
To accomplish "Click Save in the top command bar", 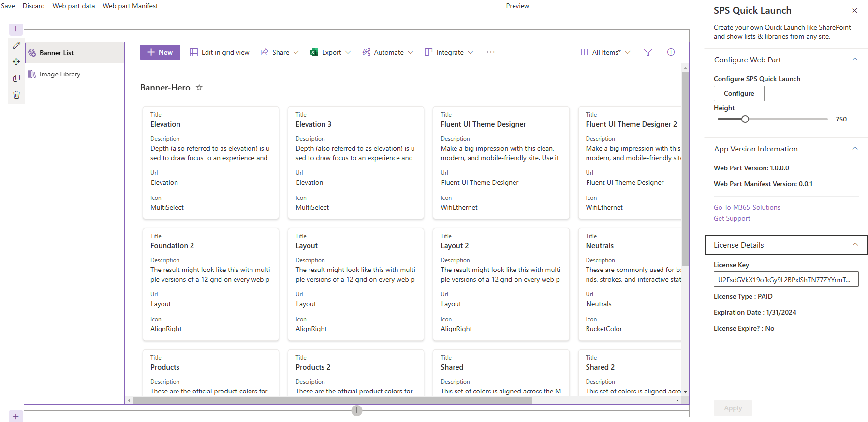I will click(8, 6).
